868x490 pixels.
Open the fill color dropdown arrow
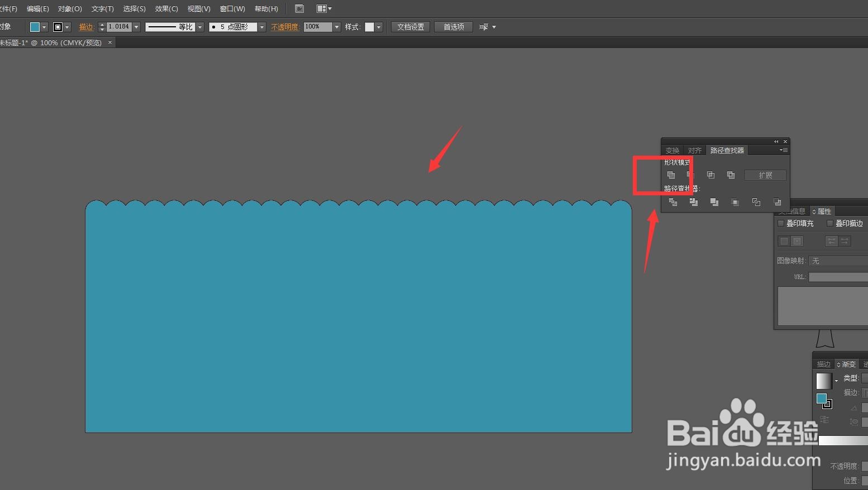pos(44,27)
